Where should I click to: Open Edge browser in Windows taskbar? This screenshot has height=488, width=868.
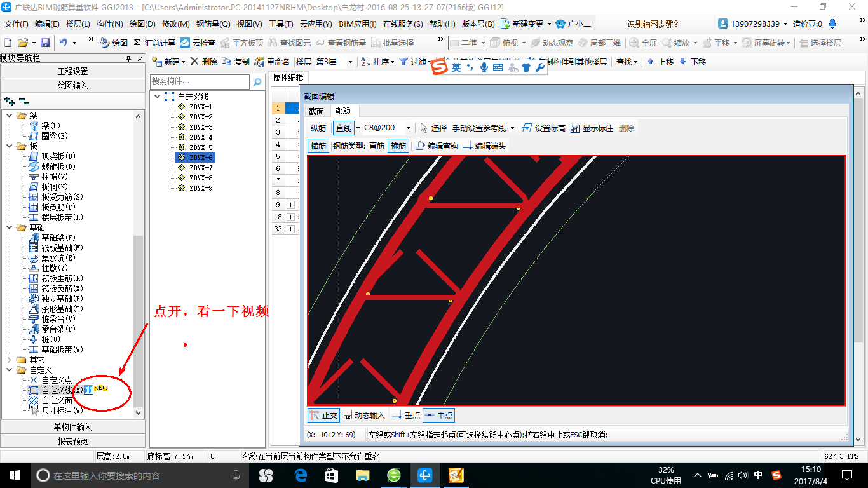[301, 475]
